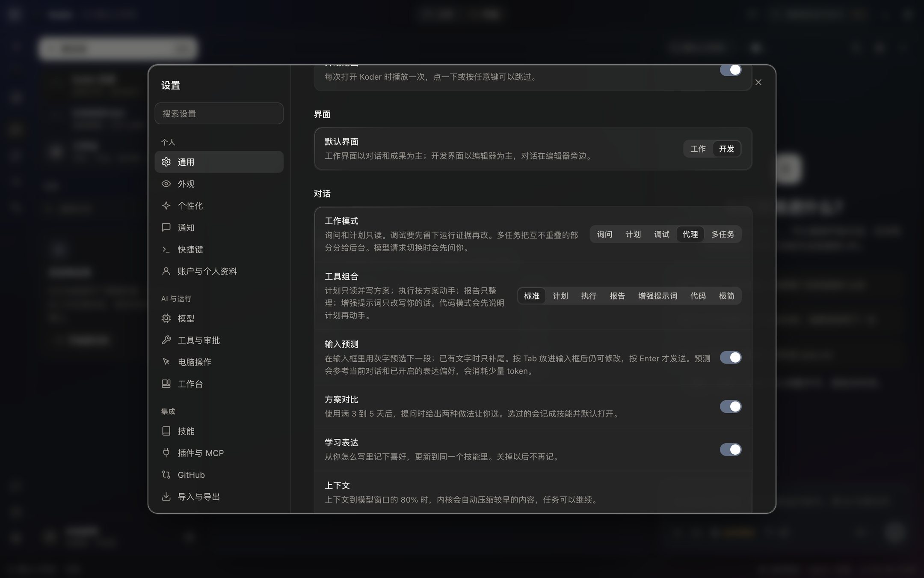Click the 上下文 setting title

pyautogui.click(x=337, y=486)
